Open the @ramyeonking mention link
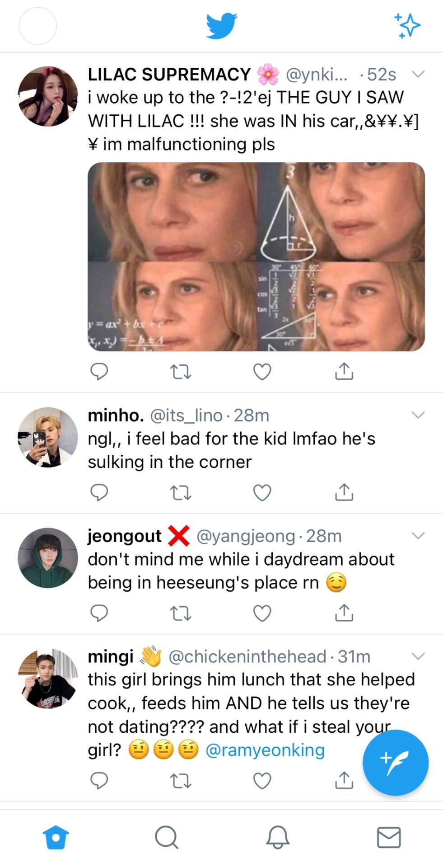This screenshot has height=868, width=443. point(265,750)
